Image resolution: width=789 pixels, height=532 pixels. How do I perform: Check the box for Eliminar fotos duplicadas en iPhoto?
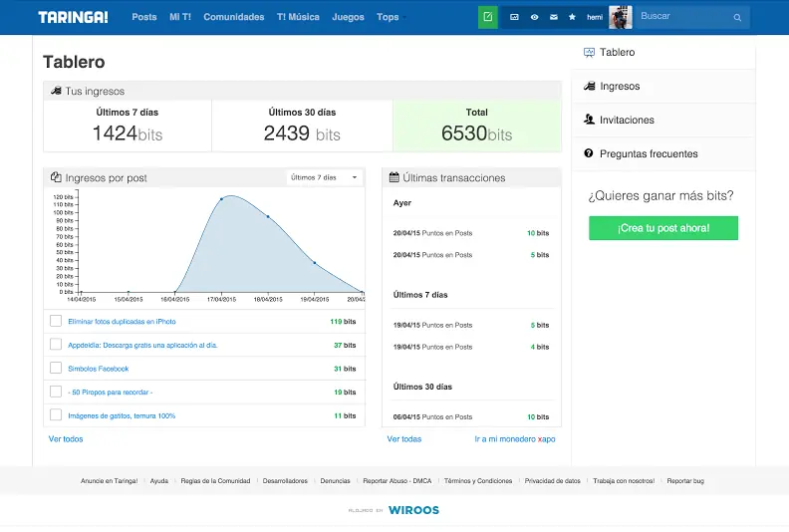(x=56, y=321)
